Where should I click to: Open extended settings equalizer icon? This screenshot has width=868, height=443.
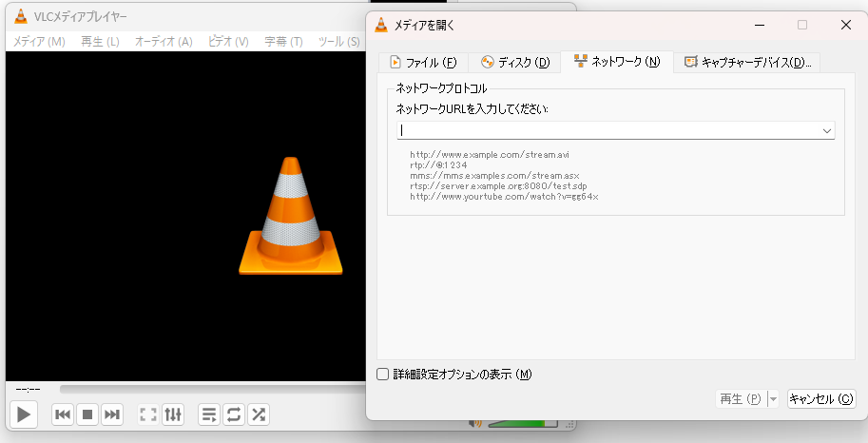tap(173, 414)
